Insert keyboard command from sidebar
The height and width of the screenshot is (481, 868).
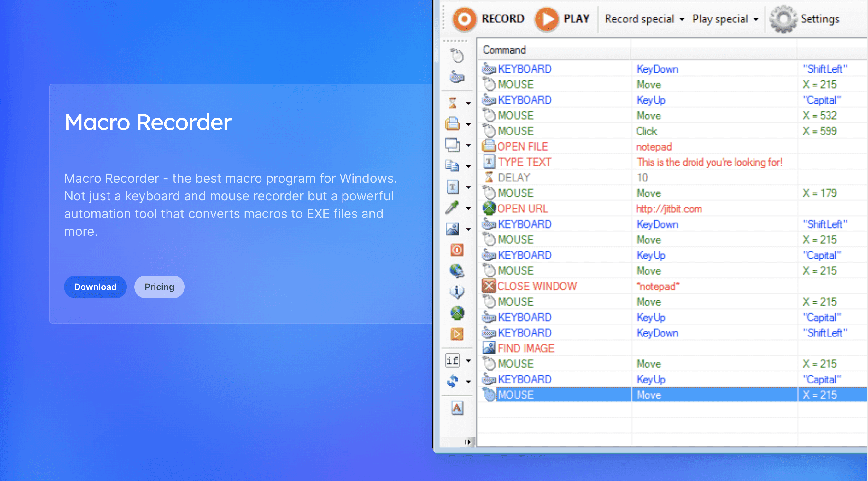pyautogui.click(x=457, y=77)
